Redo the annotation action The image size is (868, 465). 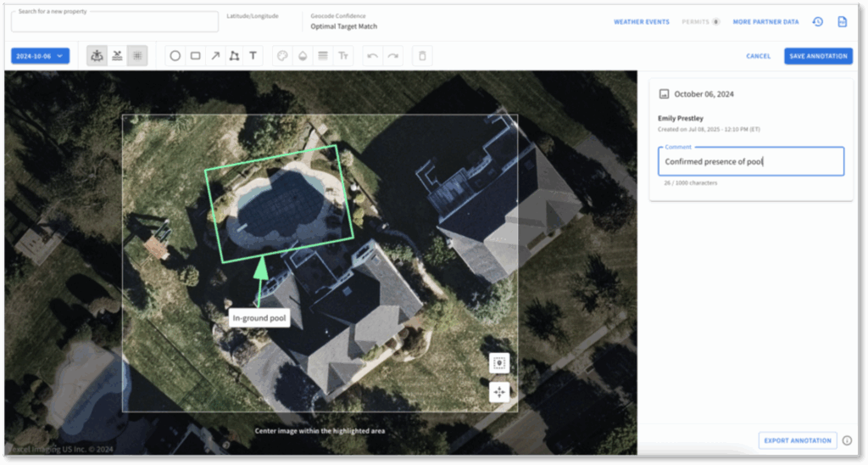point(392,56)
